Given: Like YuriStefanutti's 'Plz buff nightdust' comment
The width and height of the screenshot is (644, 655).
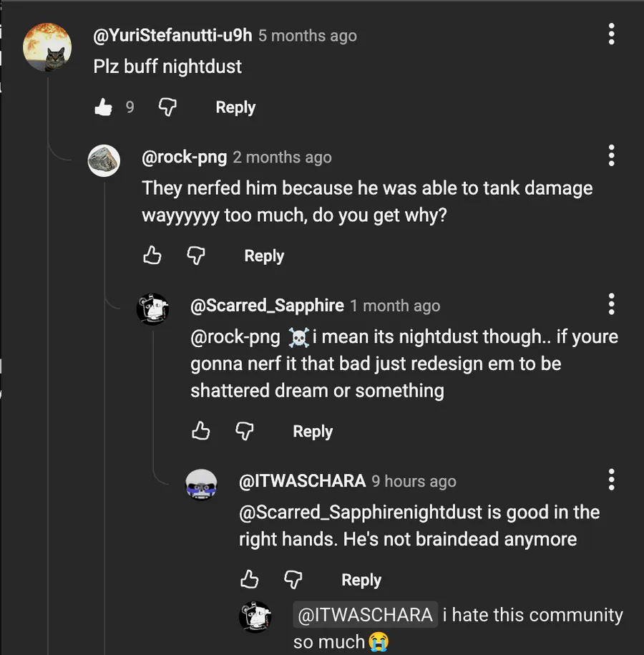Looking at the screenshot, I should pyautogui.click(x=104, y=107).
